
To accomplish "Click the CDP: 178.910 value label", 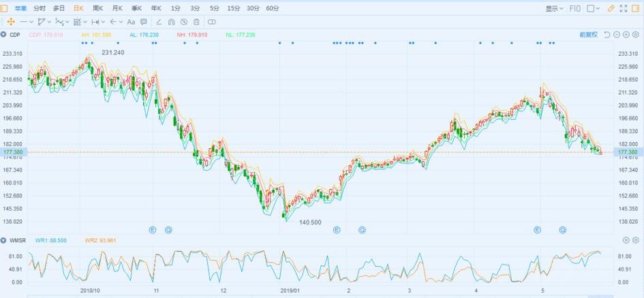I will tap(46, 35).
